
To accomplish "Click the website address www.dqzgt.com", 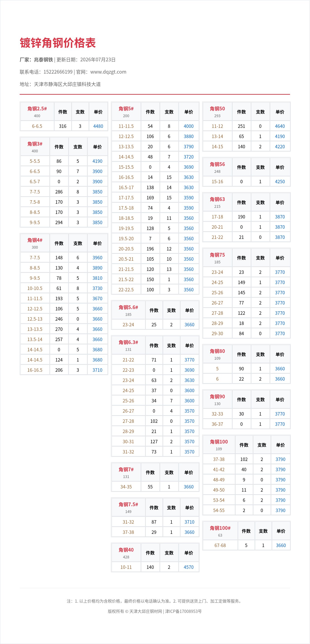I will tap(108, 72).
